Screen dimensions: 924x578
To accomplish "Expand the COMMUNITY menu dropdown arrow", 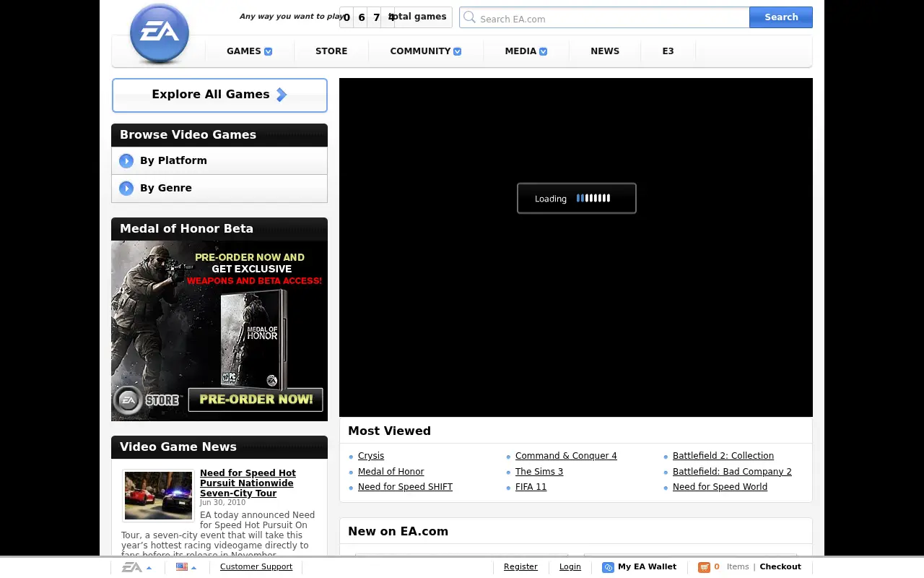I will point(458,51).
